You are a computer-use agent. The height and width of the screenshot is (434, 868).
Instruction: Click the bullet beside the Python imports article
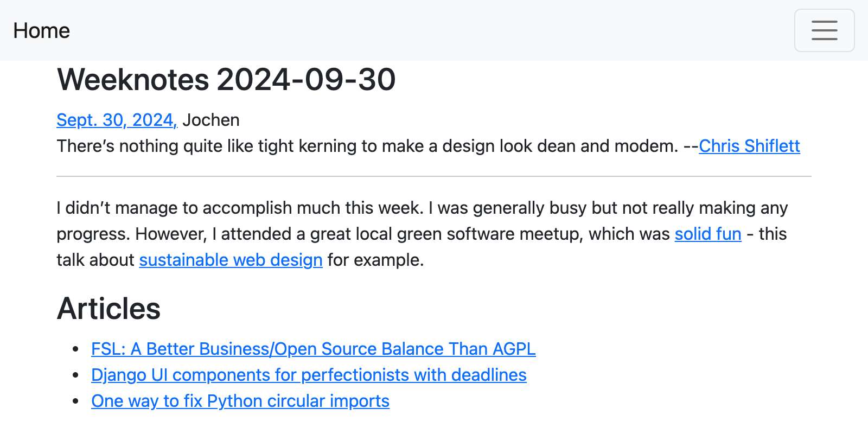pyautogui.click(x=76, y=401)
